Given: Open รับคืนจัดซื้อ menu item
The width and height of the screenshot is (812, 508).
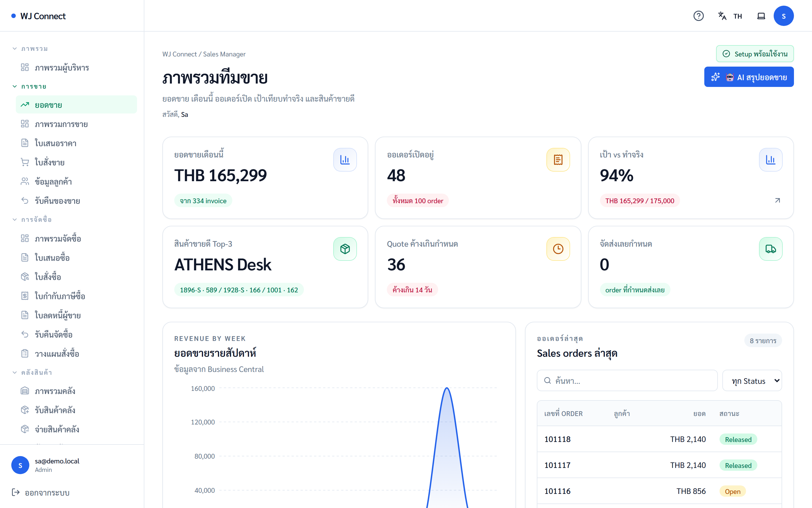Looking at the screenshot, I should [x=76, y=334].
